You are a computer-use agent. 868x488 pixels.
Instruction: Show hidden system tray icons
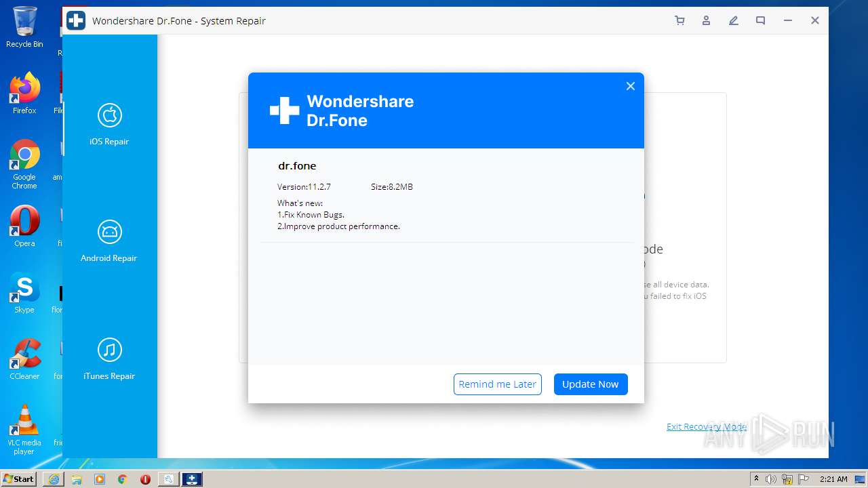(756, 479)
